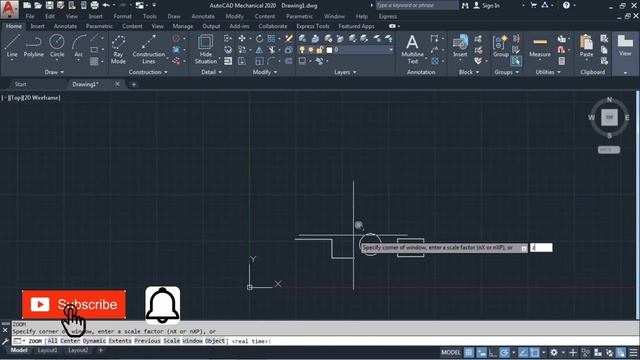Select the Polyline tool
The image size is (640, 360).
(33, 46)
